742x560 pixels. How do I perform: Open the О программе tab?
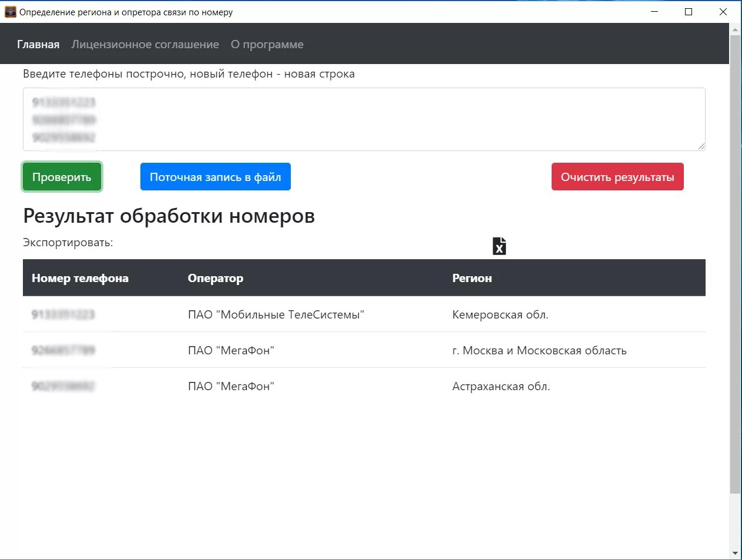click(x=267, y=45)
